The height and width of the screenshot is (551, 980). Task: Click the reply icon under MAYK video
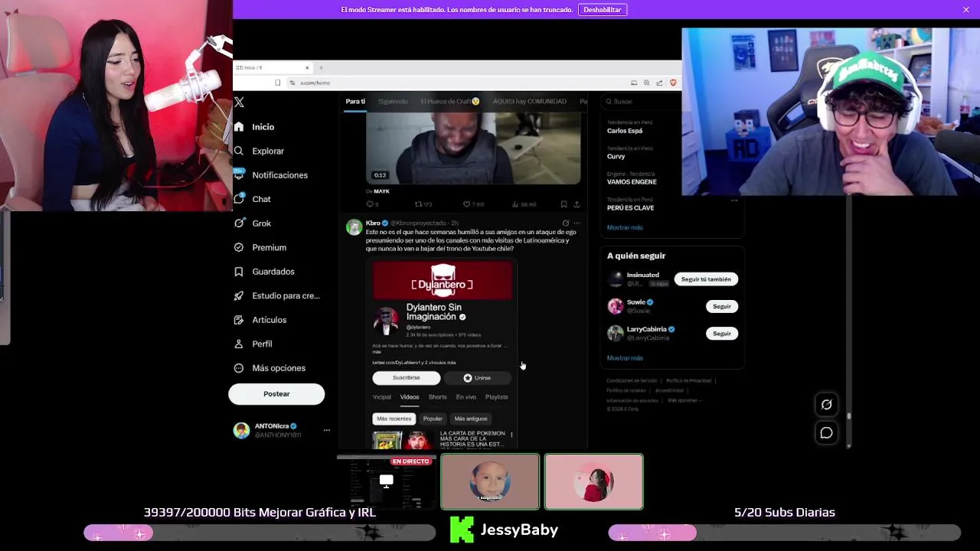(370, 204)
